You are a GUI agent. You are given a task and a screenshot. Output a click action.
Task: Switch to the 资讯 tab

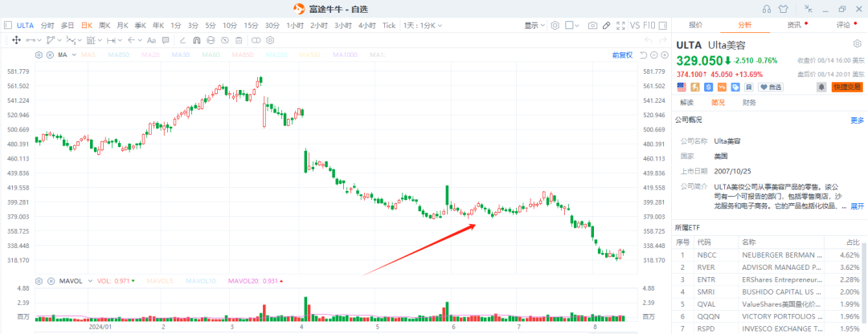(794, 25)
